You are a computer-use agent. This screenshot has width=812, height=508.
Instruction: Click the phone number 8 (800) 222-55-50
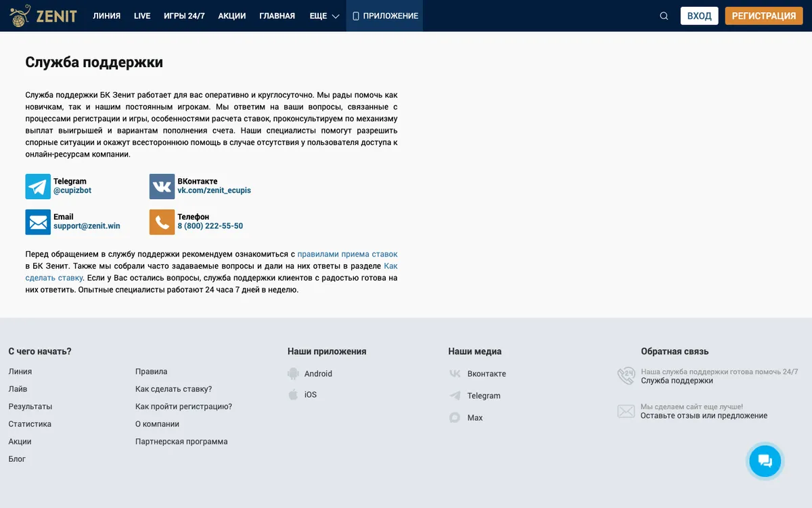[x=210, y=226]
